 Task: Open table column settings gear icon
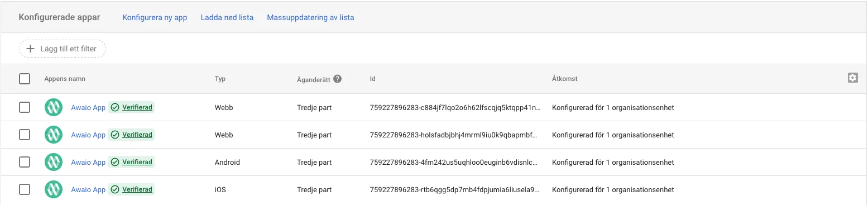pyautogui.click(x=852, y=78)
